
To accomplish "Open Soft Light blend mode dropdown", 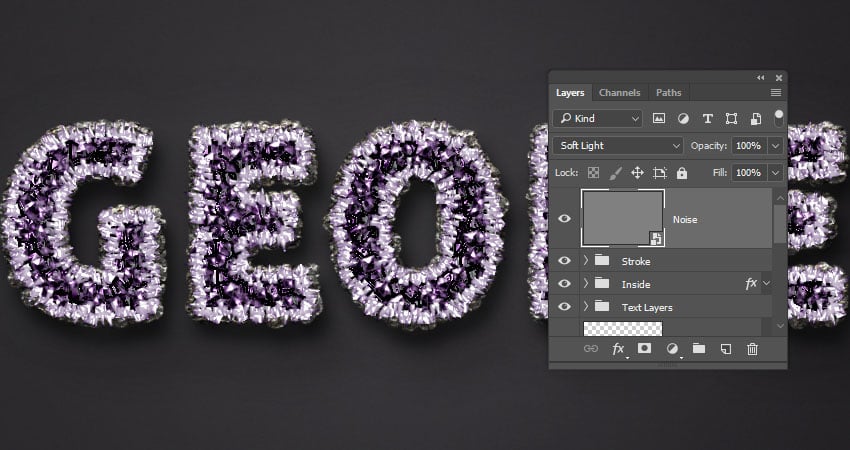I will 618,145.
